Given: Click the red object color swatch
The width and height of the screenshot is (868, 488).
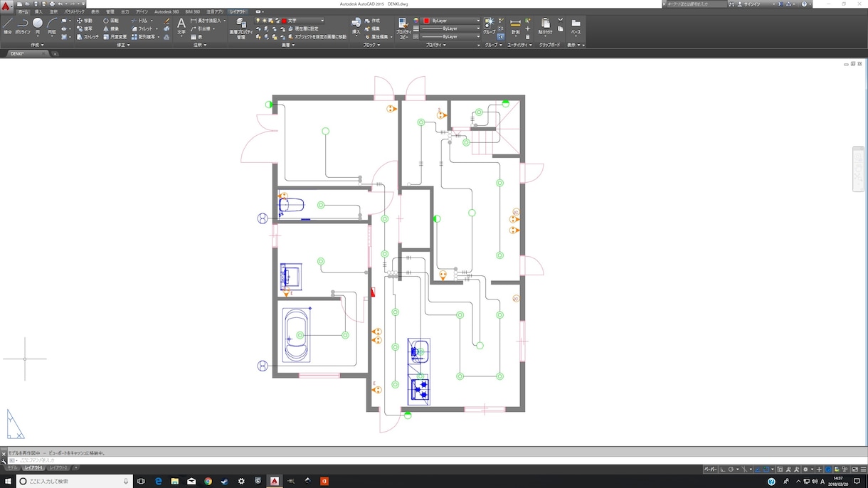Looking at the screenshot, I should [427, 21].
